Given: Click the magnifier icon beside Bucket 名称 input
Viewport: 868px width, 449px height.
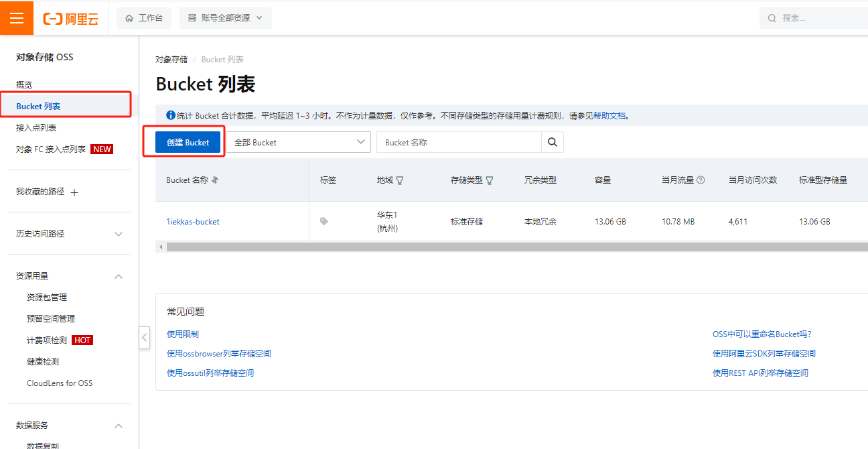Looking at the screenshot, I should (553, 142).
